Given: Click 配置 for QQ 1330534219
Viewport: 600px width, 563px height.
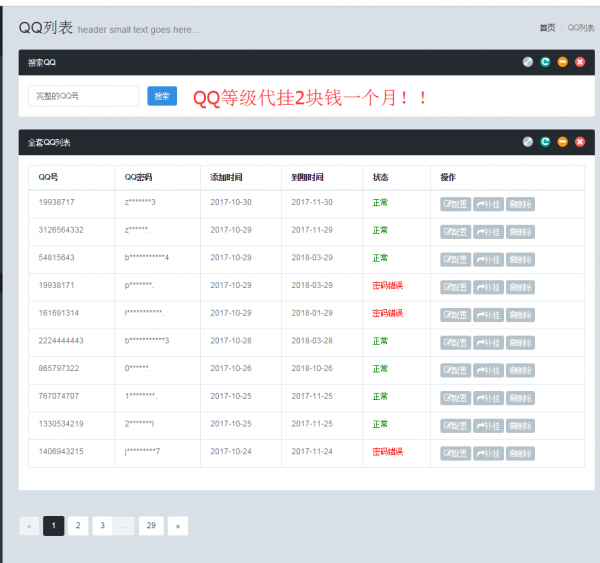Looking at the screenshot, I should pos(455,426).
